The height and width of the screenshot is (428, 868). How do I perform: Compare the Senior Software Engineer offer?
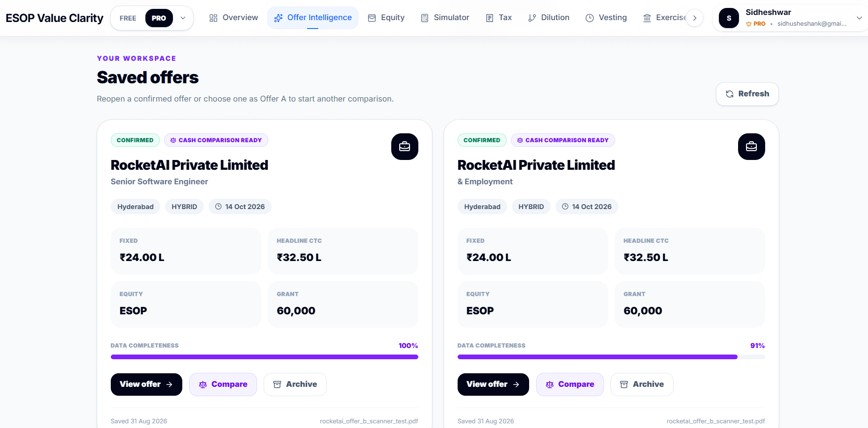pyautogui.click(x=223, y=384)
